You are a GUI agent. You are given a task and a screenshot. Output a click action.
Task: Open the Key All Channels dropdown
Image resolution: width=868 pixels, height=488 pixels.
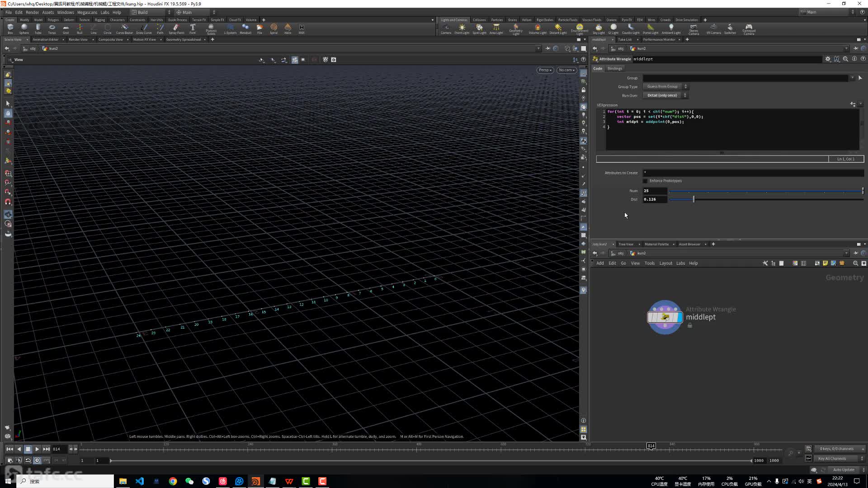coord(839,459)
